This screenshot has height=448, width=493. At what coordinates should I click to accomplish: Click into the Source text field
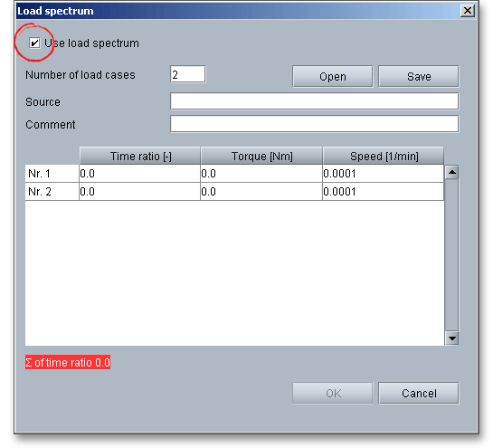pyautogui.click(x=314, y=101)
